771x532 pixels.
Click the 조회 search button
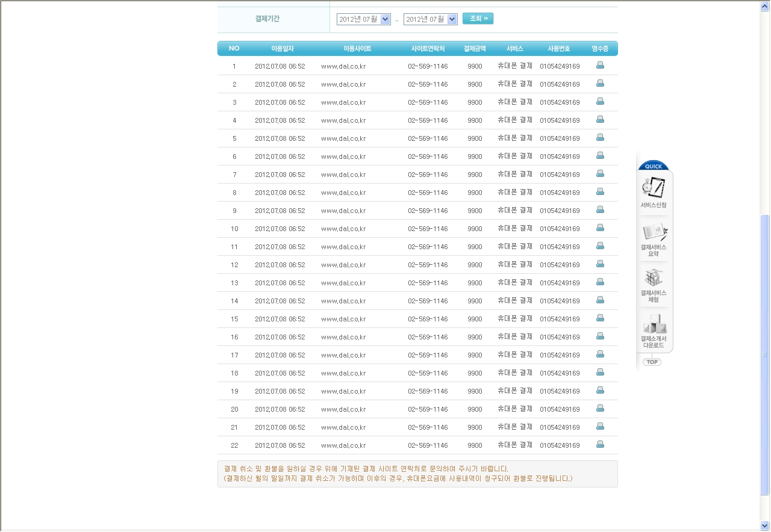(x=478, y=19)
